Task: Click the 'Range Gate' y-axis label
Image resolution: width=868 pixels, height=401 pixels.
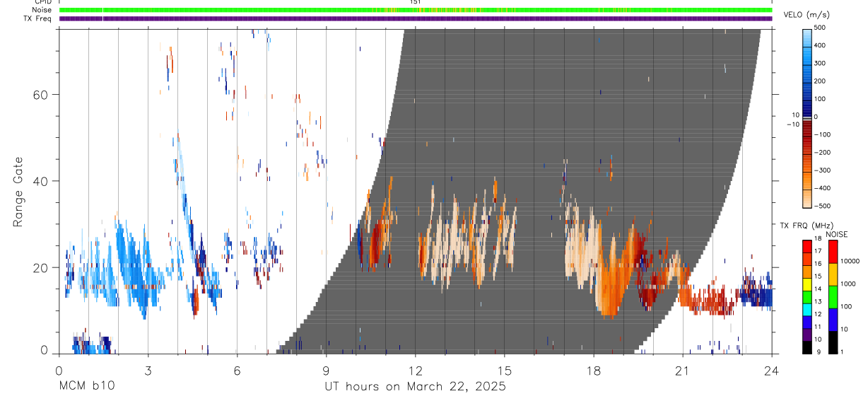Action: pyautogui.click(x=18, y=192)
